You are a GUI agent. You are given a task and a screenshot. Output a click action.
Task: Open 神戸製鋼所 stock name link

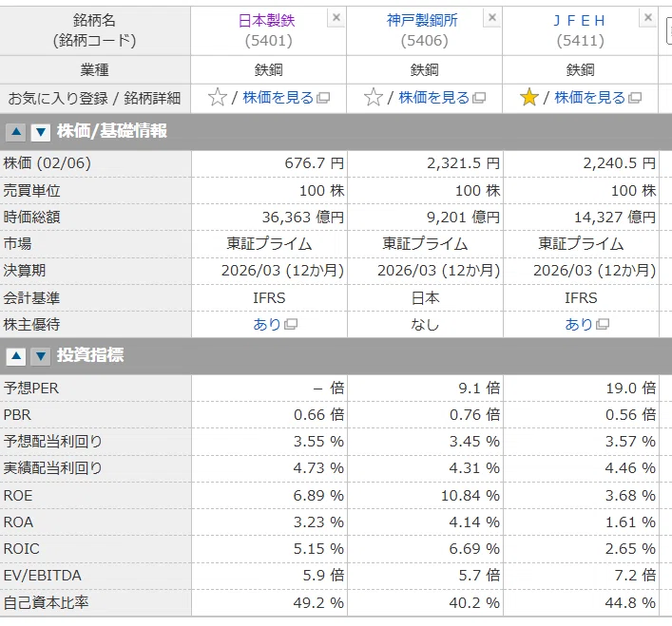422,21
